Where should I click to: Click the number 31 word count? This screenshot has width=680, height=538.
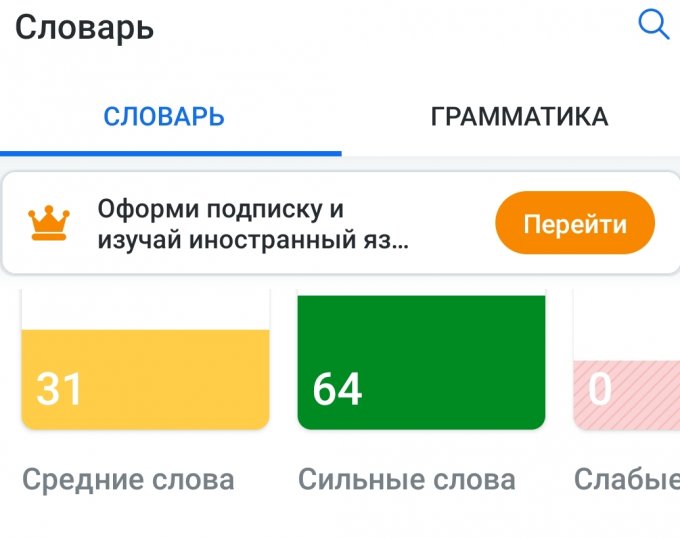(59, 388)
